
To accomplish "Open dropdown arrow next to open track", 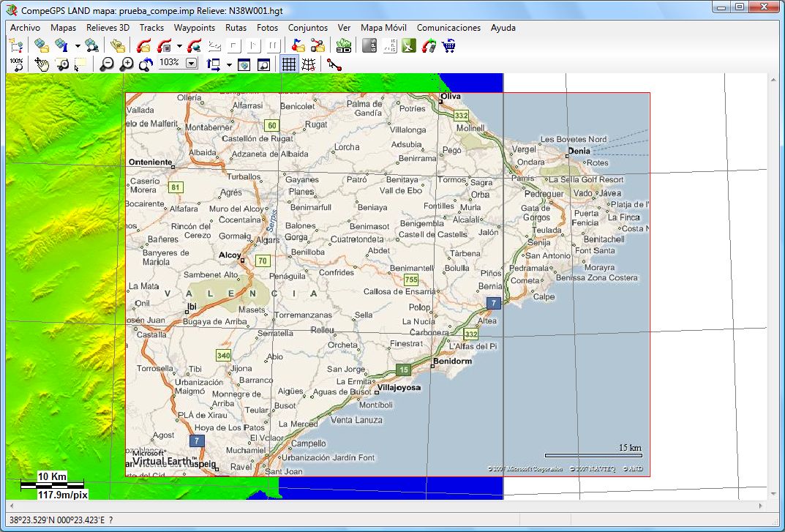I will [179, 46].
